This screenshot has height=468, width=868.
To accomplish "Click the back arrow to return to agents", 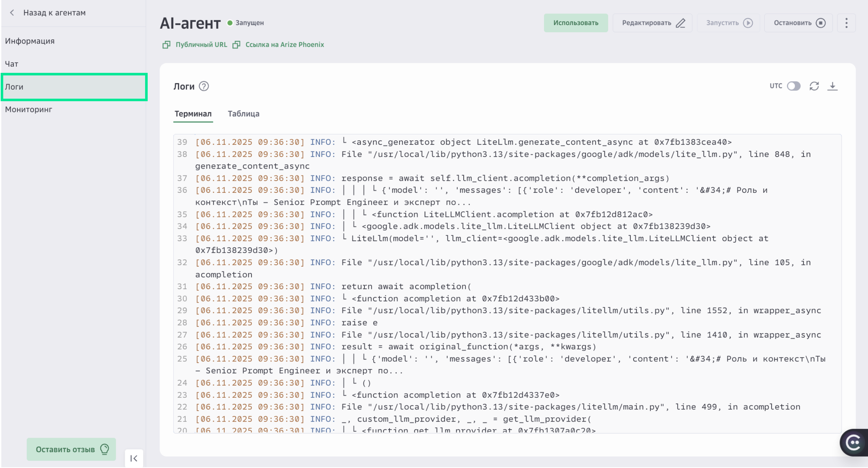I will 12,13.
